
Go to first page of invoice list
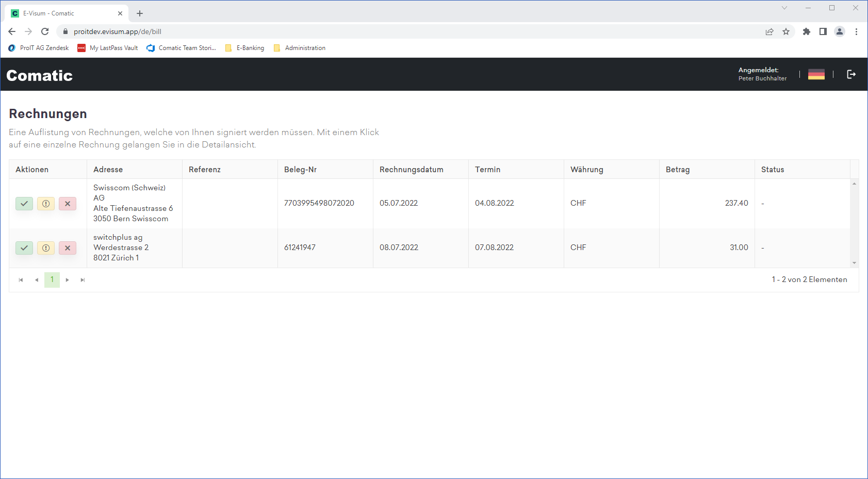[21, 280]
